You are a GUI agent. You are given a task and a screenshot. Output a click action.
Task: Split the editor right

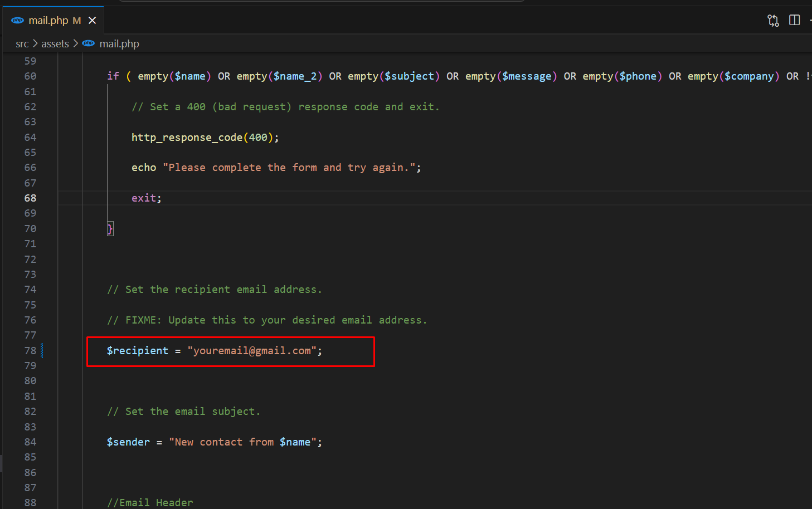795,20
